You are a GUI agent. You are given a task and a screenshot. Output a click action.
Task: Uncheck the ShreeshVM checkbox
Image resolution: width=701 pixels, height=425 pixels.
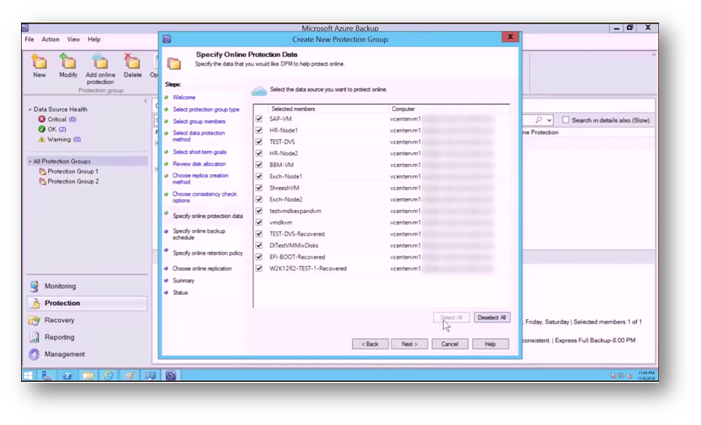(259, 188)
